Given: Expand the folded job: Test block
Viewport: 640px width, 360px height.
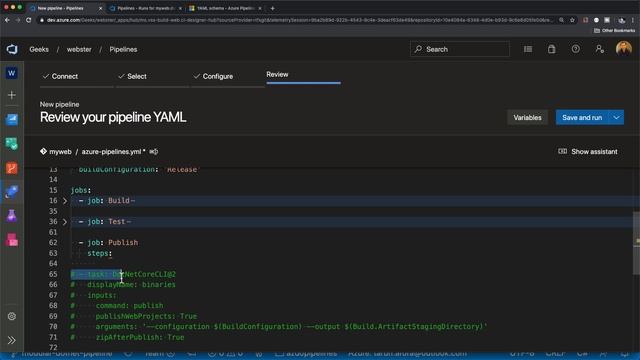Looking at the screenshot, I should [64, 222].
